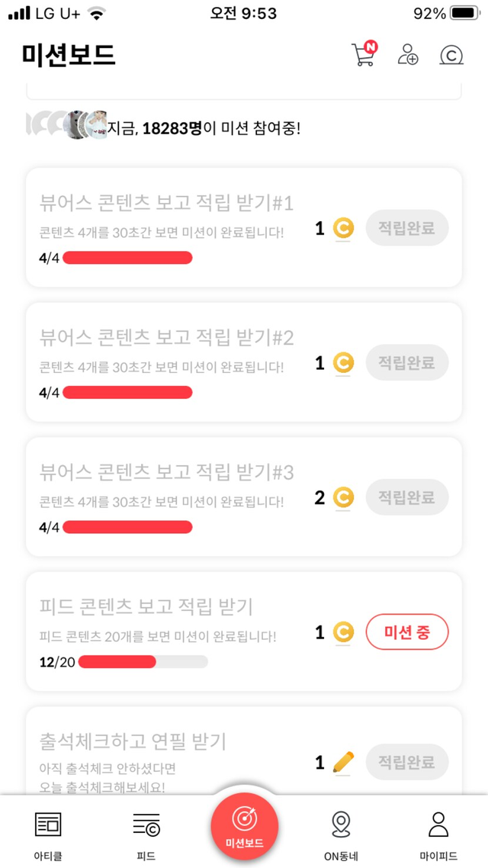This screenshot has height=868, width=488.
Task: Switch to the 피드 tab
Action: (146, 832)
